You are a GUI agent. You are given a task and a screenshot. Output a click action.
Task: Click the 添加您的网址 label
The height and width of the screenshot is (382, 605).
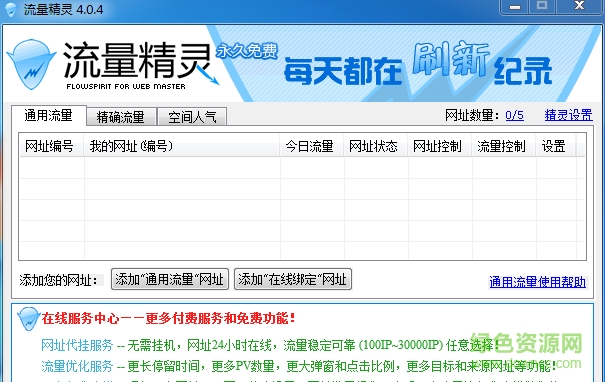click(59, 280)
